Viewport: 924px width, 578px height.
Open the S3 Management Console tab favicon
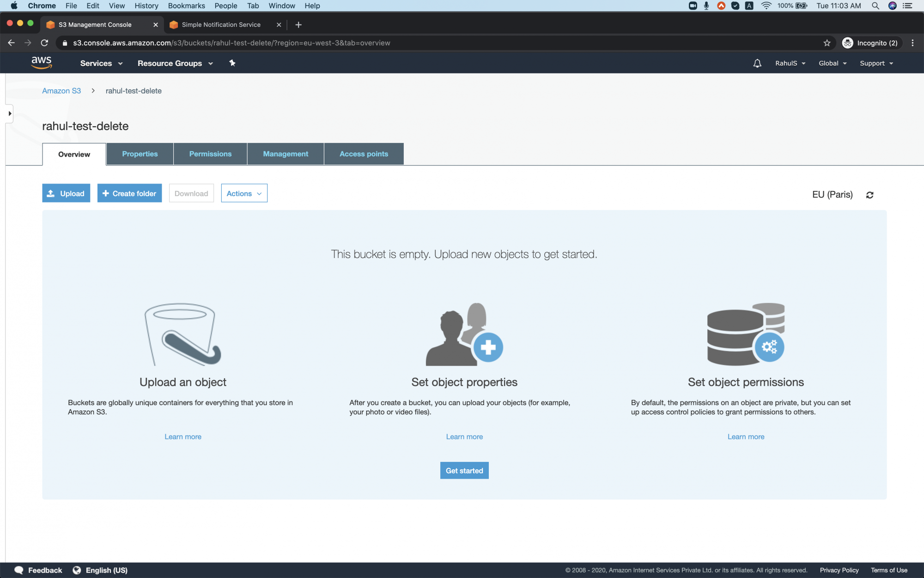click(50, 25)
